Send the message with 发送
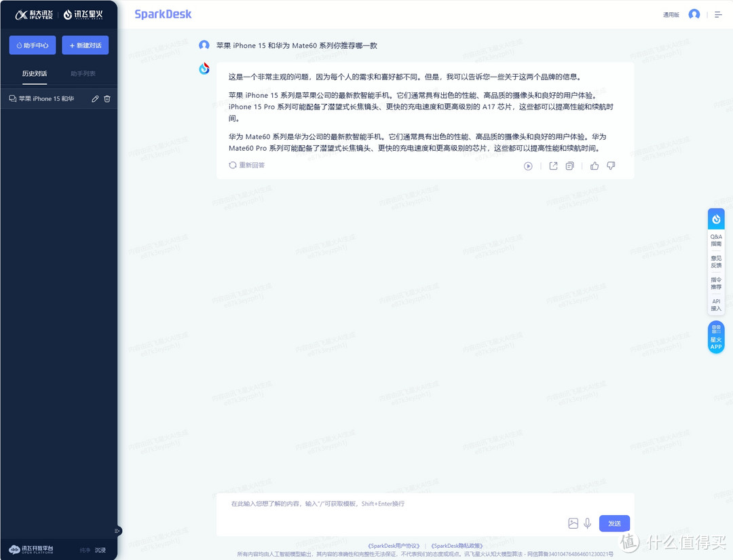Viewport: 733px width, 560px height. pyautogui.click(x=614, y=523)
